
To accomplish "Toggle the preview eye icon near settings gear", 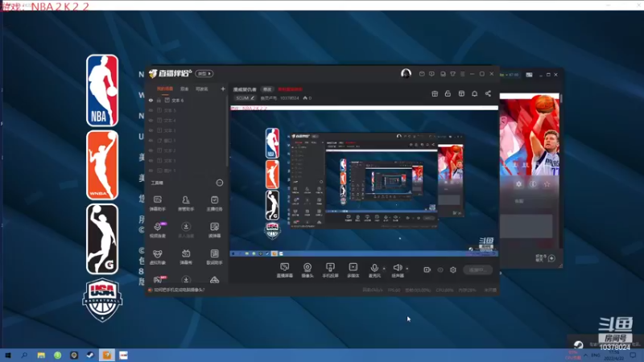I will pos(440,269).
